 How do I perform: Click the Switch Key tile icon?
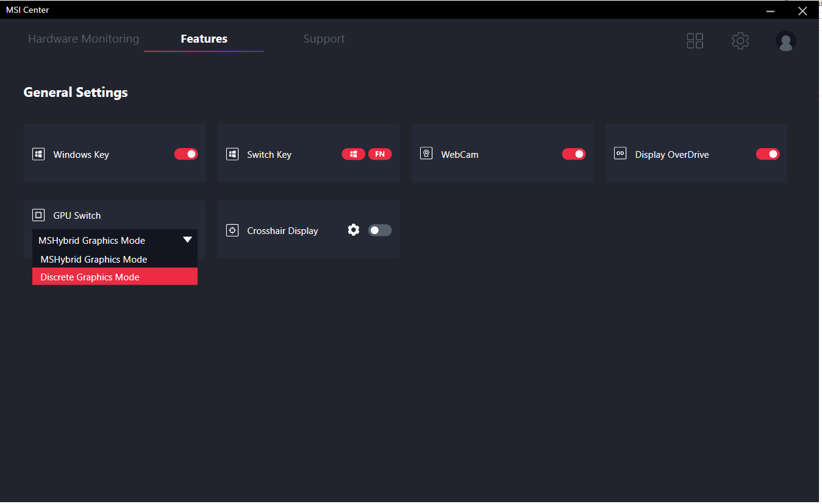click(232, 154)
